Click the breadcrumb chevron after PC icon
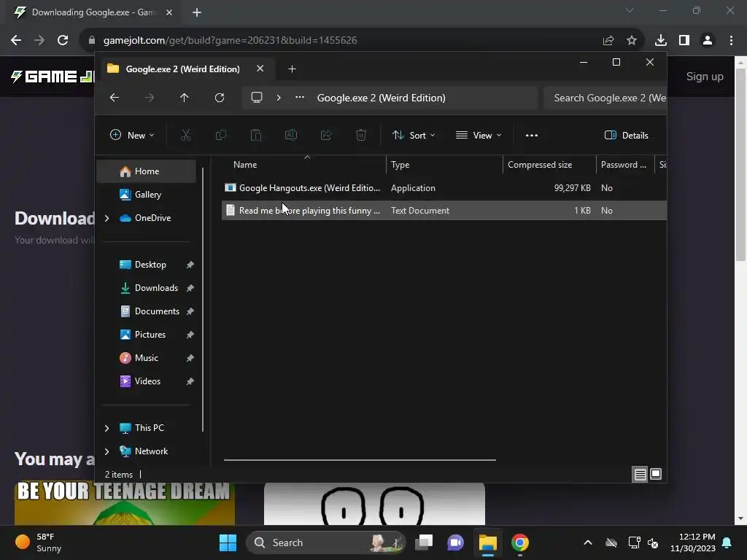The height and width of the screenshot is (560, 747). [x=279, y=98]
